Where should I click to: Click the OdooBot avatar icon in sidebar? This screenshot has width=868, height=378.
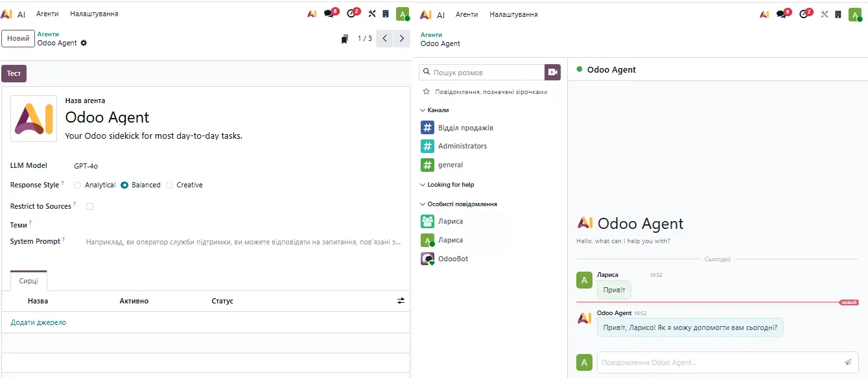point(427,259)
